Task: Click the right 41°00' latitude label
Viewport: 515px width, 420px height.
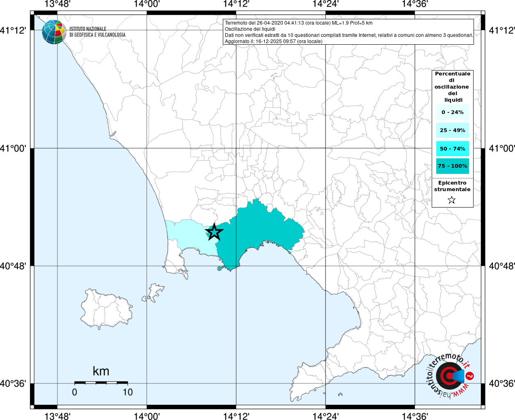Action: point(501,148)
